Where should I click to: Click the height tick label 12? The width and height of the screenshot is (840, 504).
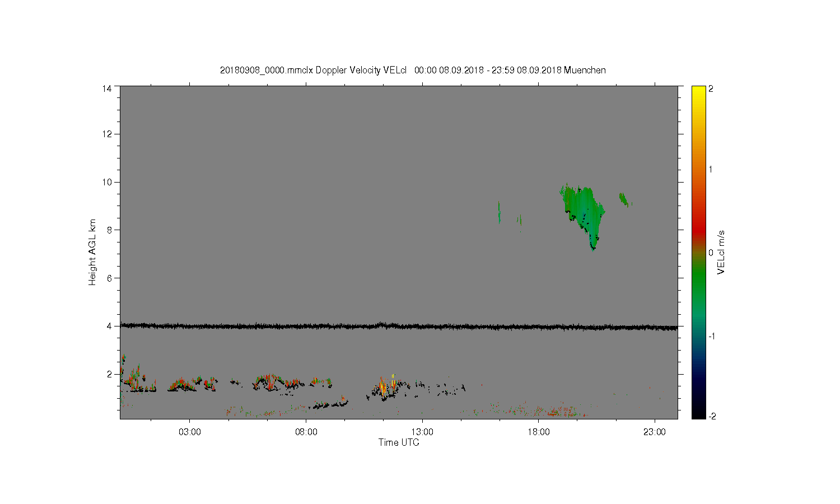[x=107, y=134]
